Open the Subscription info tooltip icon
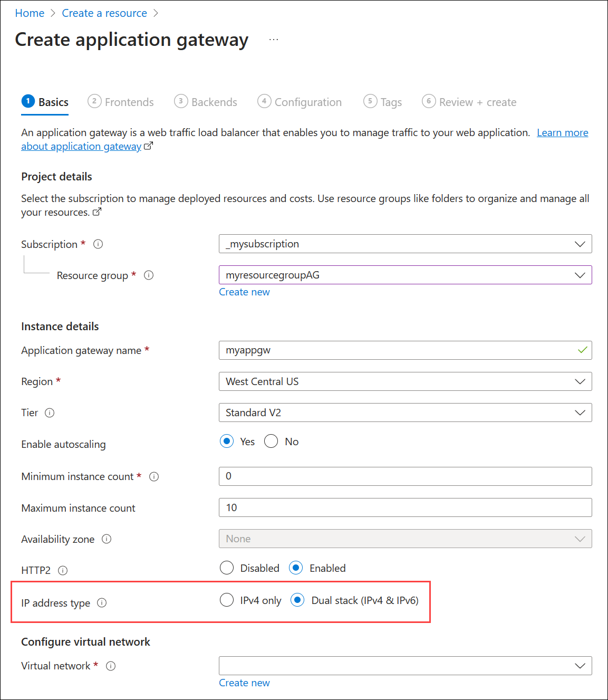 [x=98, y=244]
